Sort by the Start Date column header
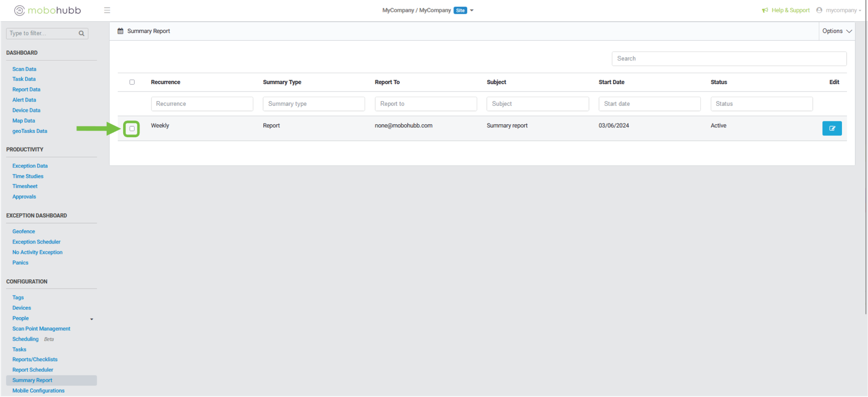The width and height of the screenshot is (868, 397). (611, 82)
